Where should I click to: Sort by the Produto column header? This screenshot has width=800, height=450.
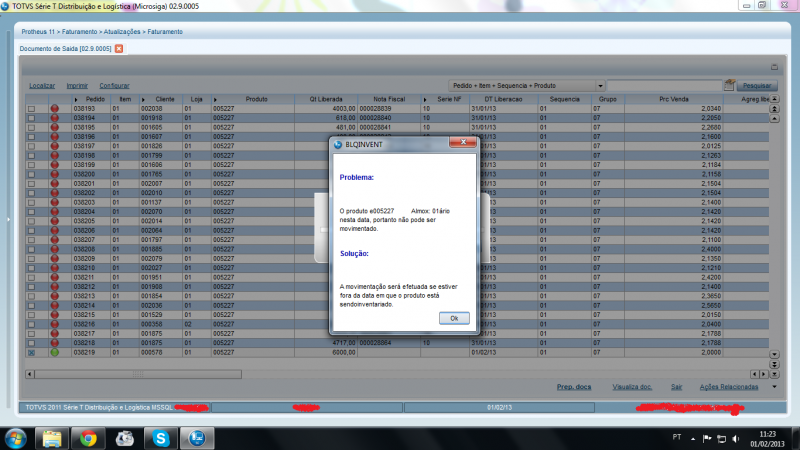[x=253, y=99]
